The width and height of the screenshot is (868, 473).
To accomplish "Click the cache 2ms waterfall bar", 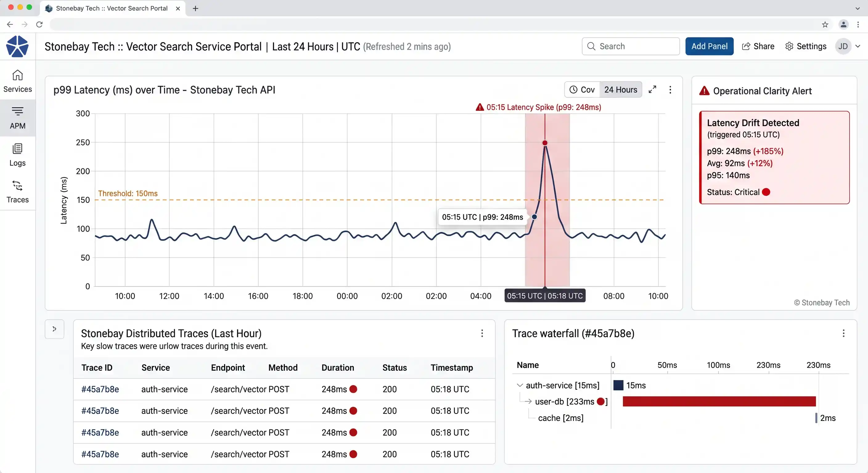I will pyautogui.click(x=816, y=418).
